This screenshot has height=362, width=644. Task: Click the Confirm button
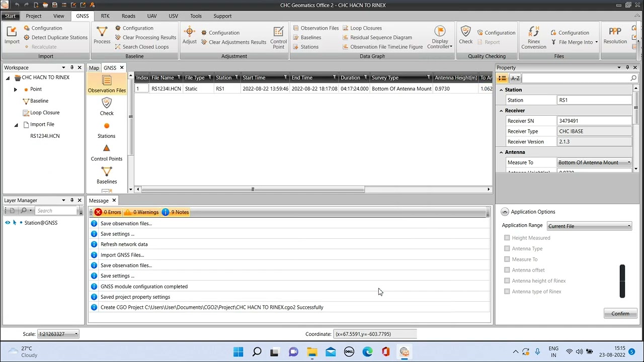(x=620, y=313)
